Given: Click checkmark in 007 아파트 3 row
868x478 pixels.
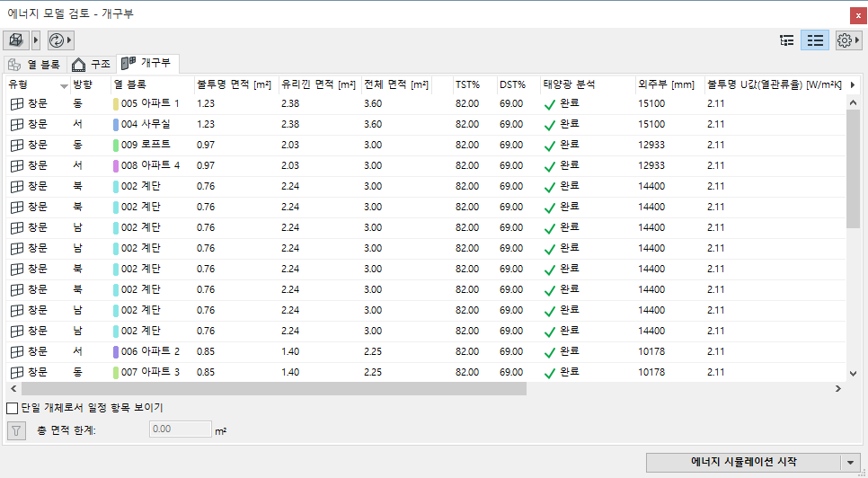Looking at the screenshot, I should click(549, 374).
